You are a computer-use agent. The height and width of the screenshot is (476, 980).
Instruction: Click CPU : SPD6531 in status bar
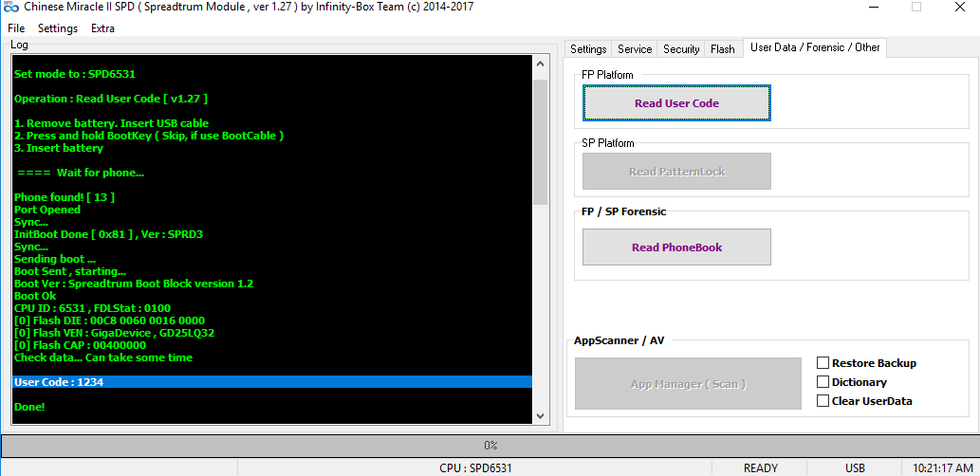pos(475,467)
